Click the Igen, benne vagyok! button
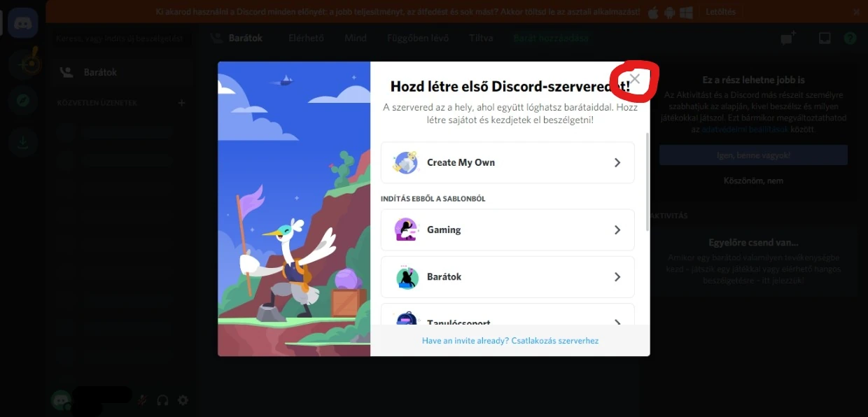 pos(753,155)
